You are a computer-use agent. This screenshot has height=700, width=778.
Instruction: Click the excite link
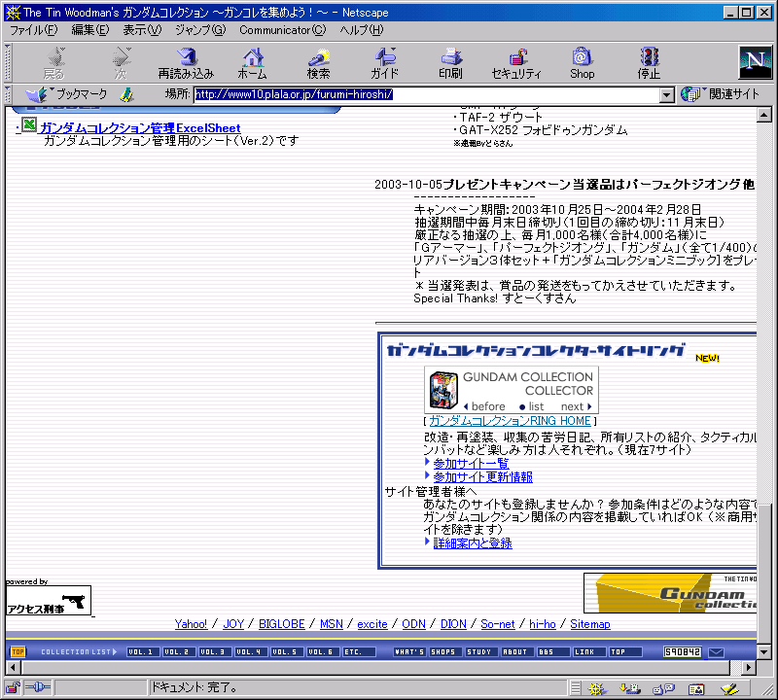click(x=372, y=624)
